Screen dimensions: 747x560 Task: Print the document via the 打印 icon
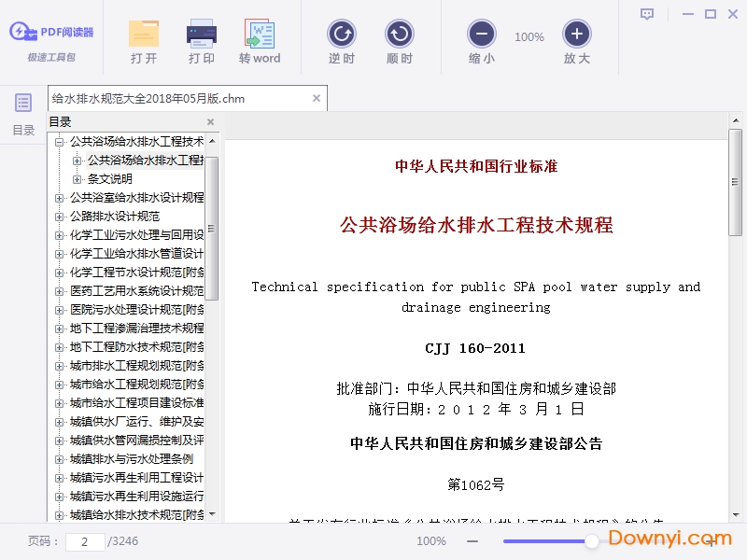click(201, 39)
